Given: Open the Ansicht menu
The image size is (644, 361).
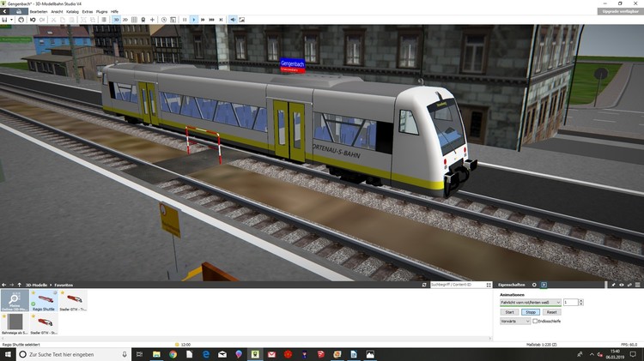Looking at the screenshot, I should (x=57, y=11).
